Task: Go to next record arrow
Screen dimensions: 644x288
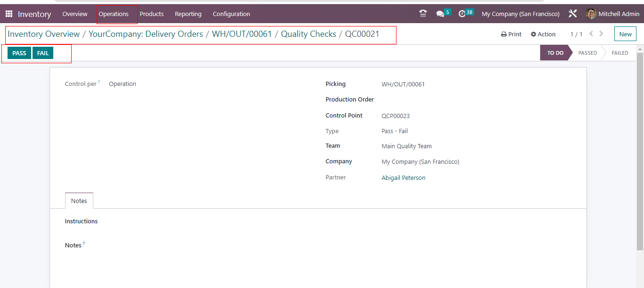Action: click(602, 34)
